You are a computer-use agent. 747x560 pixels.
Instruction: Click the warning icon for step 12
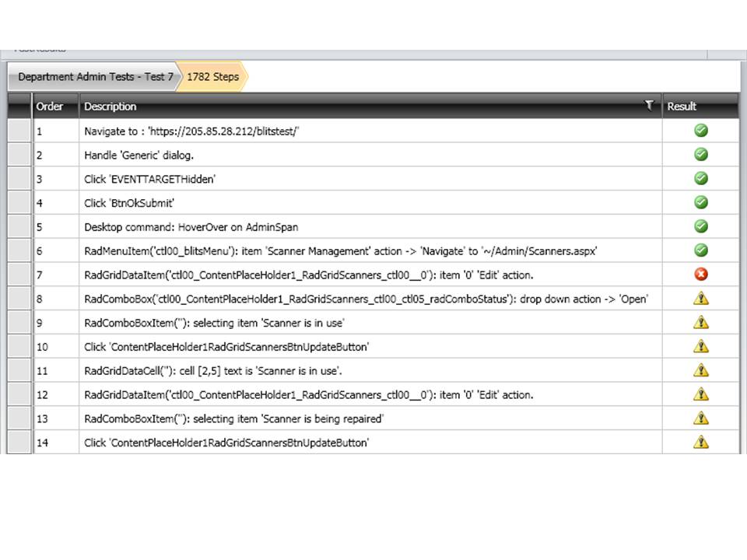[x=701, y=394]
